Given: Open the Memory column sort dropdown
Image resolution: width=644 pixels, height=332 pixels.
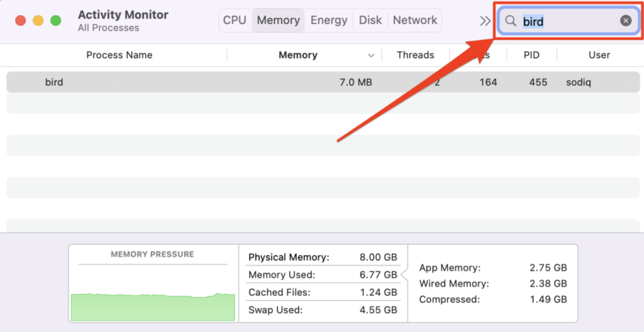Looking at the screenshot, I should [371, 55].
